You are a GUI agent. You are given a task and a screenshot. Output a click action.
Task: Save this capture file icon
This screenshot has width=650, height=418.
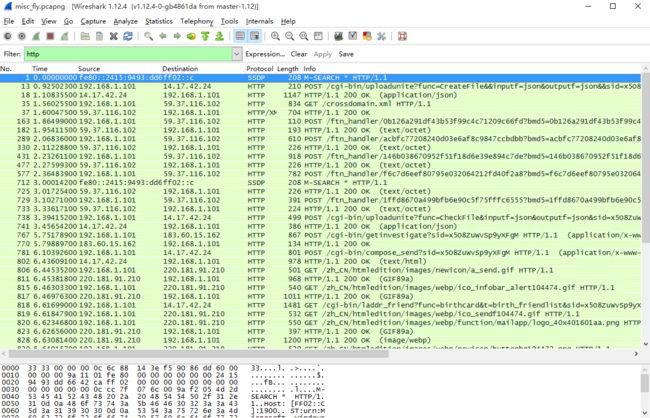tap(99, 36)
